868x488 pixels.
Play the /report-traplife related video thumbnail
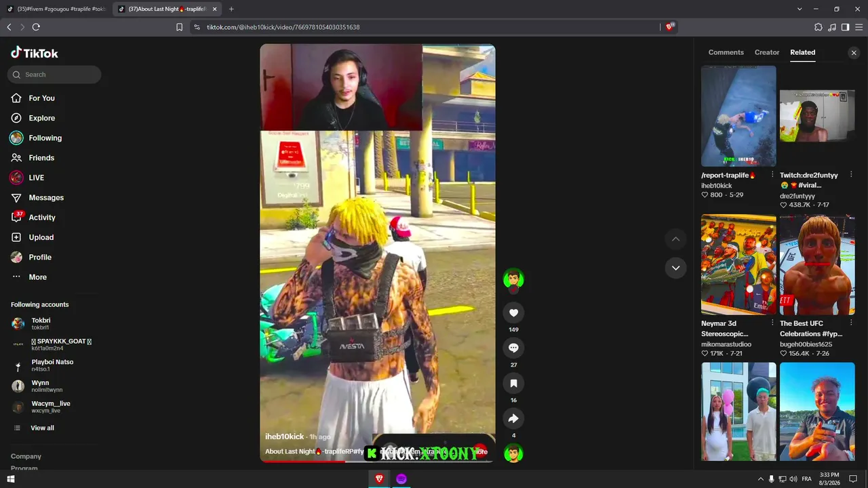(738, 116)
